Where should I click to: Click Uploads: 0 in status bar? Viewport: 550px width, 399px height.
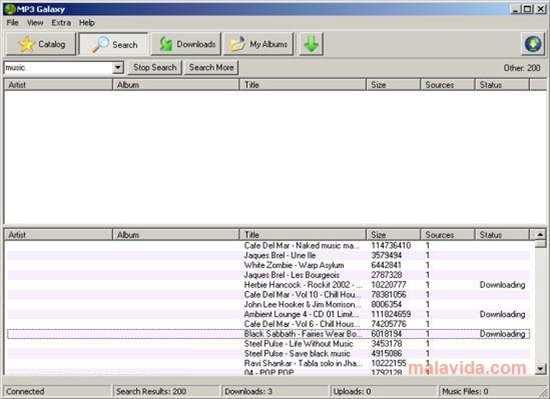(x=383, y=391)
